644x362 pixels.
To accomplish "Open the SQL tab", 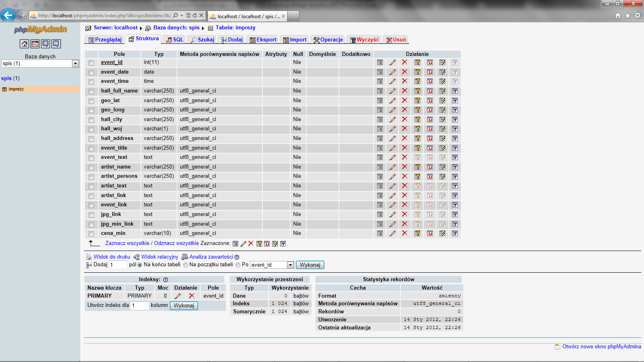I will [175, 40].
